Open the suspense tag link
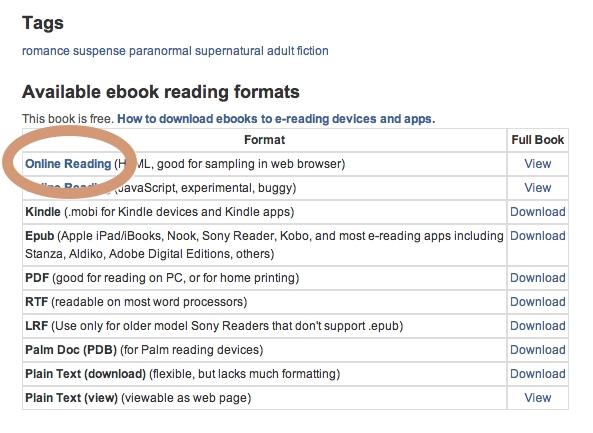Viewport: 593px width, 433px height. point(99,51)
